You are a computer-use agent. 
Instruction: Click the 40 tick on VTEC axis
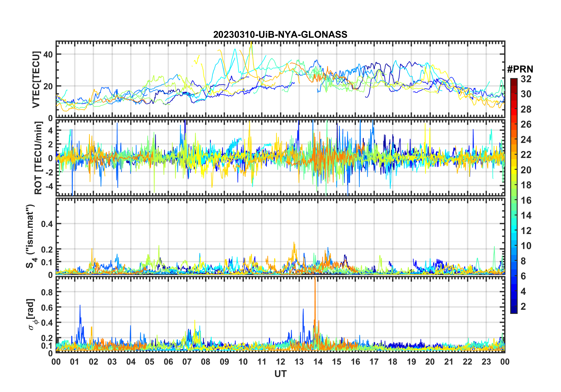48,54
